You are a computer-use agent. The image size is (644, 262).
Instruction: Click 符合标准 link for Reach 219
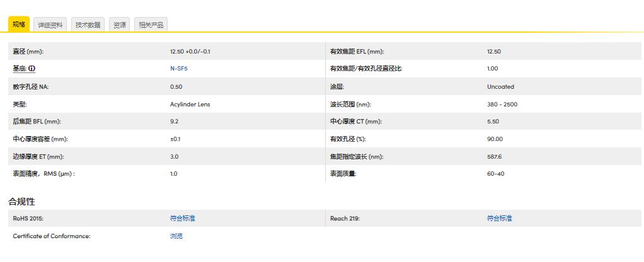coord(499,219)
